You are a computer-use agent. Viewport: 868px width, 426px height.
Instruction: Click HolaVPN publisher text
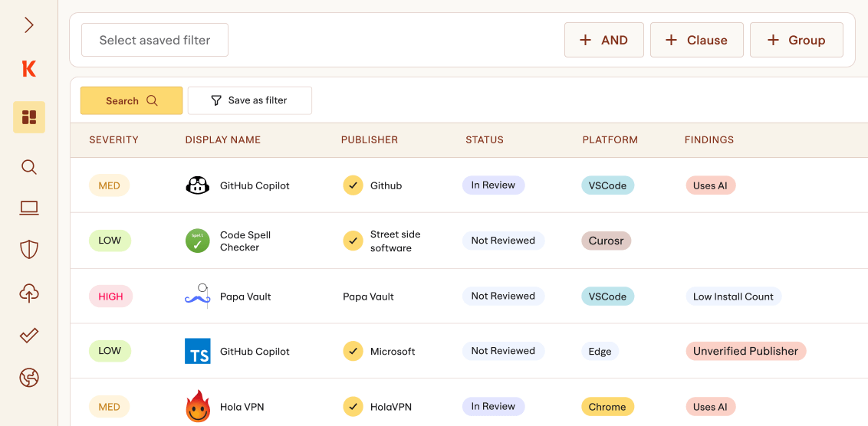tap(391, 407)
